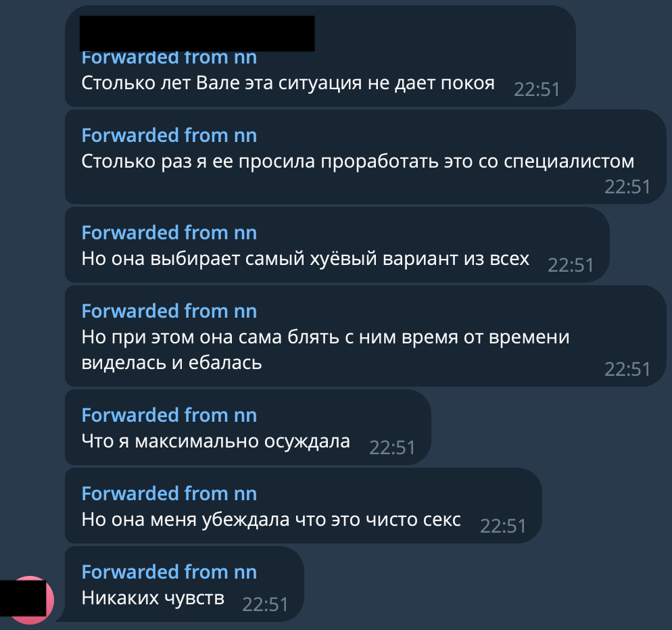Screen dimensions: 672x630
Task: Click "Forwarded from nn" above "Но она выбирает"
Action: coord(169,233)
